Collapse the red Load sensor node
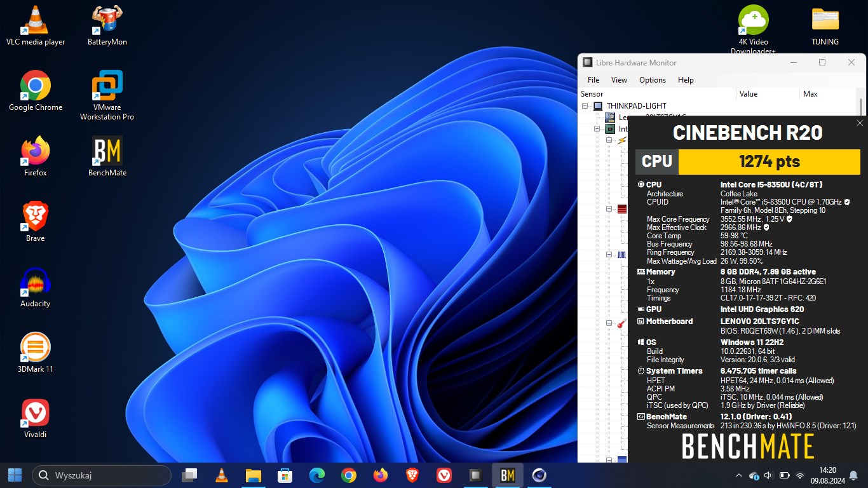The image size is (868, 488). (x=609, y=209)
